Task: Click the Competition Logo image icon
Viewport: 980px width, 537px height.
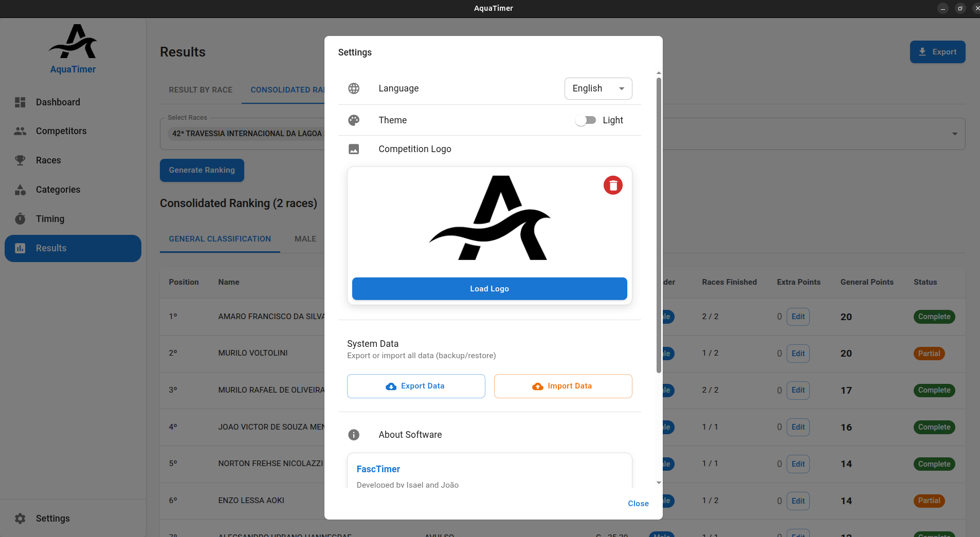Action: tap(354, 149)
